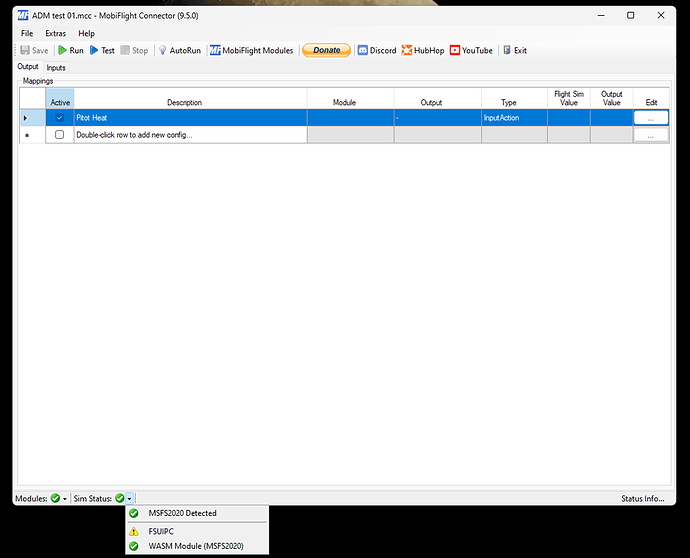
Task: Click the Exit door icon
Action: 507,50
